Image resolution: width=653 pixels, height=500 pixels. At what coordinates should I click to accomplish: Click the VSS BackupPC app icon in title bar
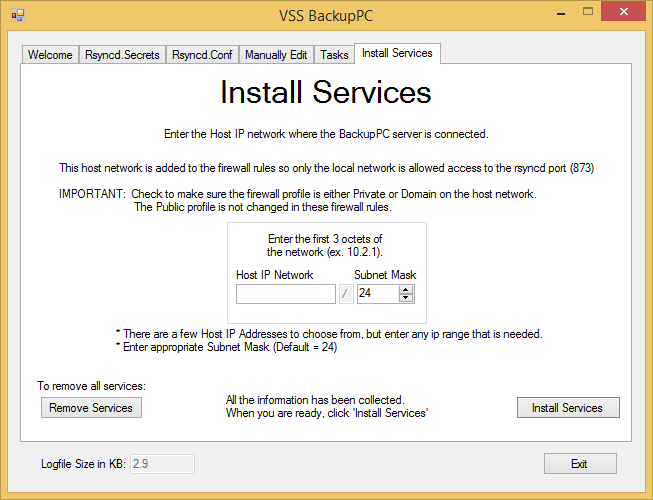coord(17,15)
